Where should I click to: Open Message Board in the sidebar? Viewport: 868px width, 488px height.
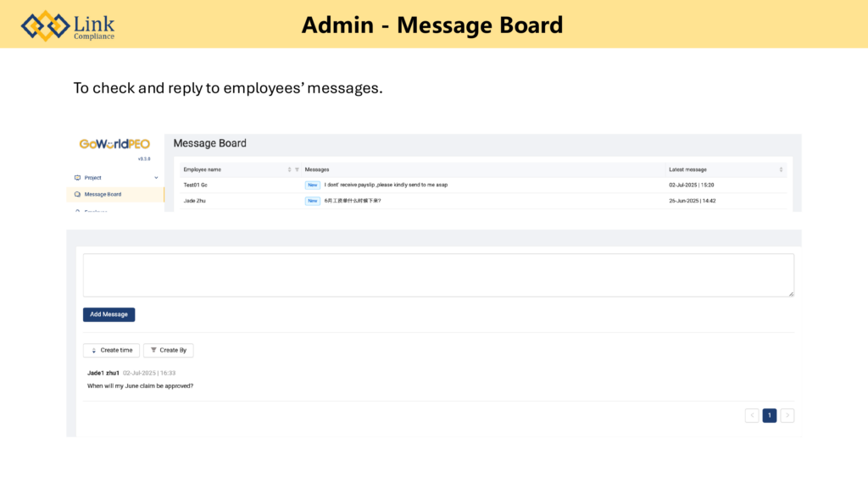[x=103, y=194]
